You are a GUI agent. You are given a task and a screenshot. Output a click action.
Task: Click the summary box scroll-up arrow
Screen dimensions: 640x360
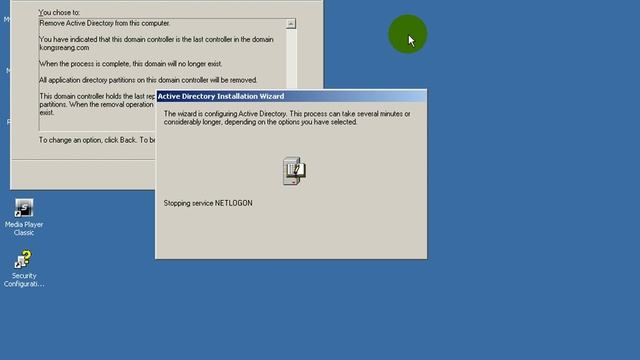[x=291, y=24]
